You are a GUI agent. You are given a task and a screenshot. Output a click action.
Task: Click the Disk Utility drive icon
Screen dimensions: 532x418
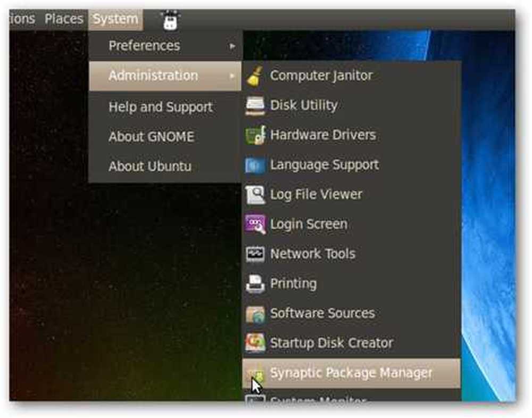[255, 105]
